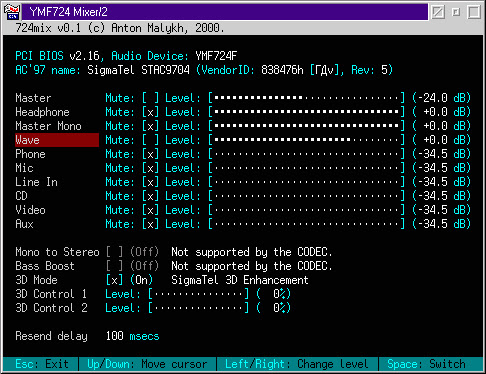The image size is (486, 374).
Task: Click the Video level bar
Action: click(x=307, y=210)
